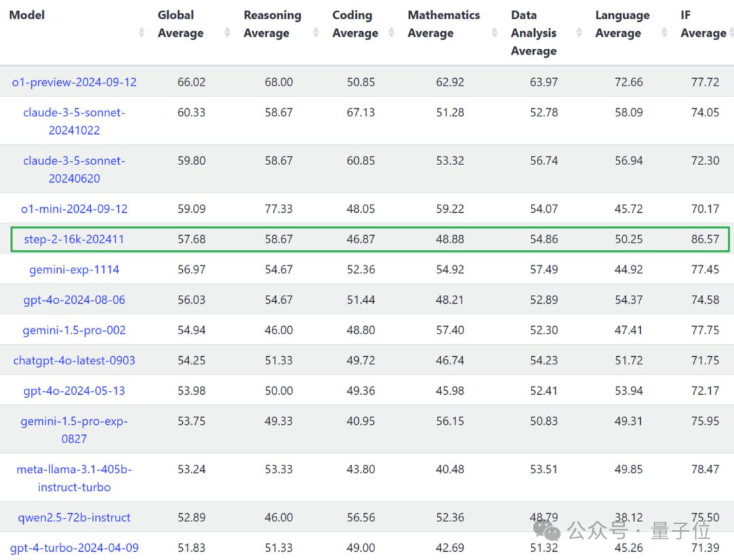The width and height of the screenshot is (734, 560).
Task: Open claude-3-5-sonnet-20241022 model link
Action: point(74,121)
